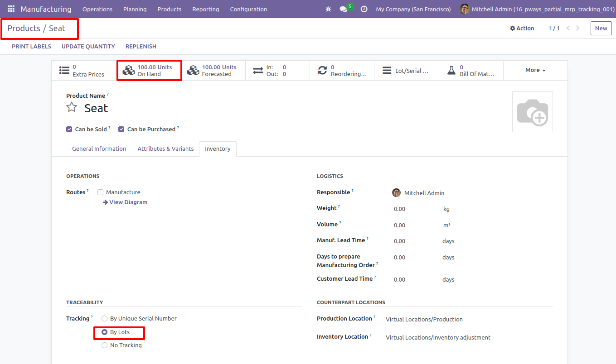Screen dimensions: 616x364
Task: Upload product image via camera icon
Action: (x=533, y=112)
